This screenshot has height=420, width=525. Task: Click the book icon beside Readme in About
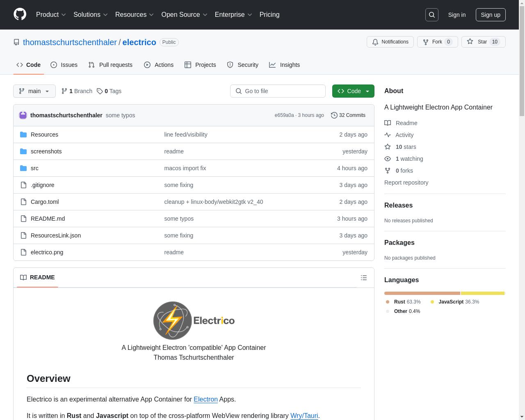point(388,123)
